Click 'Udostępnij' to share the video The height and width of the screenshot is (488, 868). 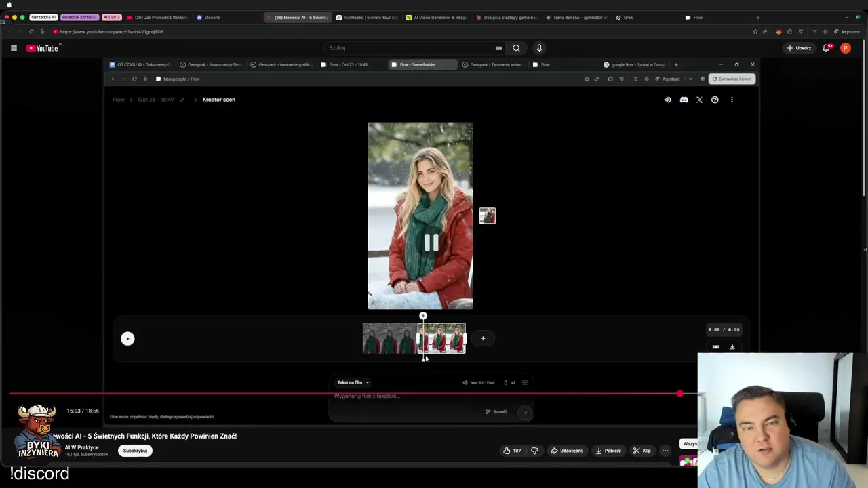click(x=566, y=451)
